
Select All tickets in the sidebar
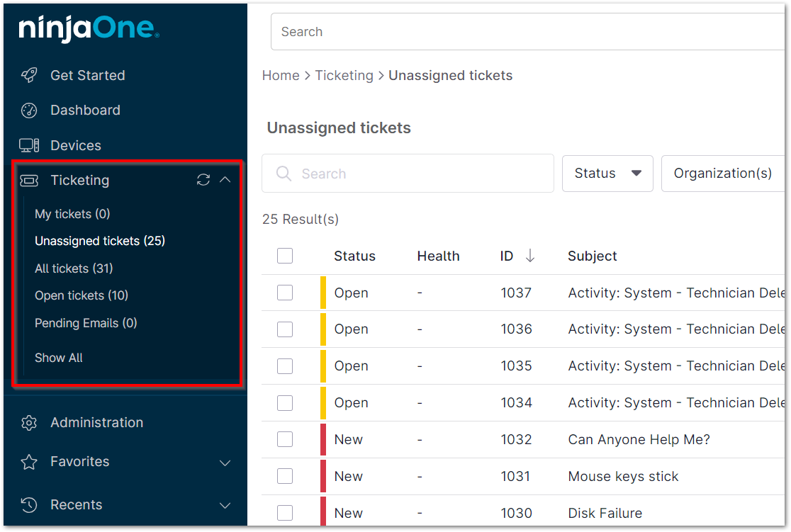pyautogui.click(x=74, y=268)
